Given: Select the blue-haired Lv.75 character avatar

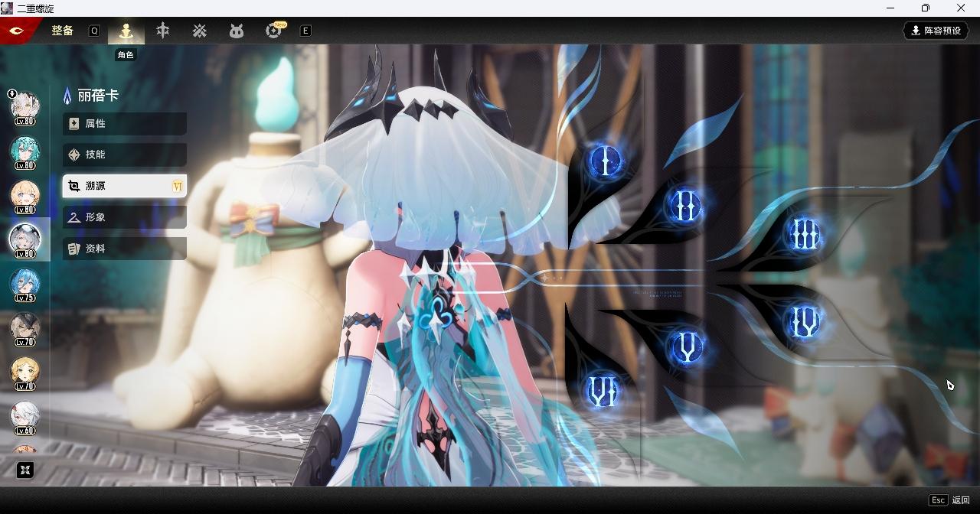Looking at the screenshot, I should pos(24,284).
